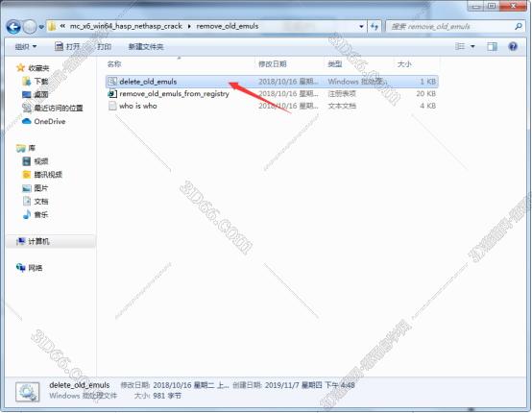Click the change view icon

pyautogui.click(x=460, y=46)
